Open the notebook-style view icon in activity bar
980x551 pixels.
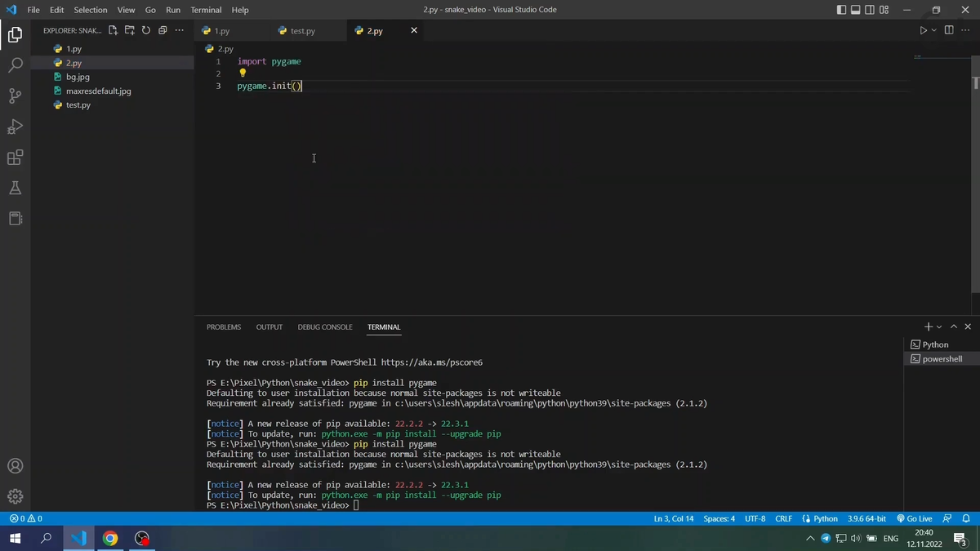(x=15, y=218)
